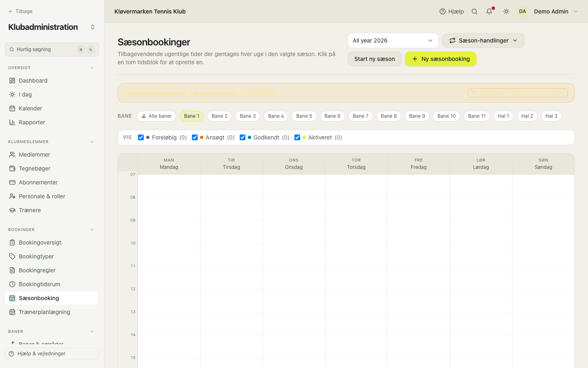This screenshot has height=368, width=588.
Task: Focus the Hurtig søgning search field
Action: (x=52, y=49)
